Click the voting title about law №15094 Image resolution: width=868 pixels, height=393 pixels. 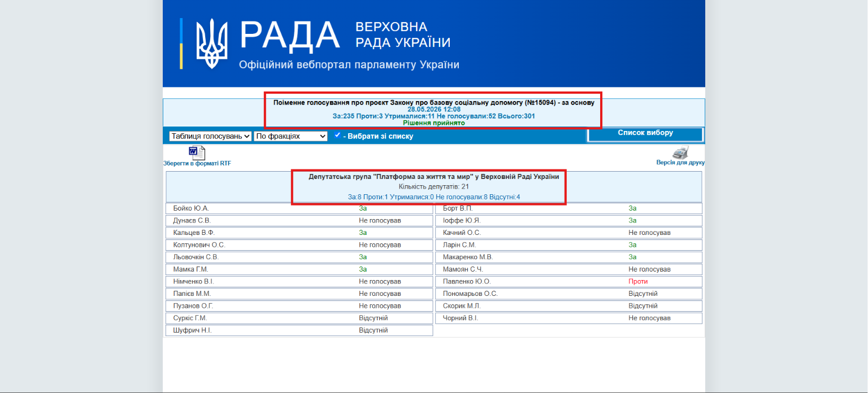(x=434, y=103)
